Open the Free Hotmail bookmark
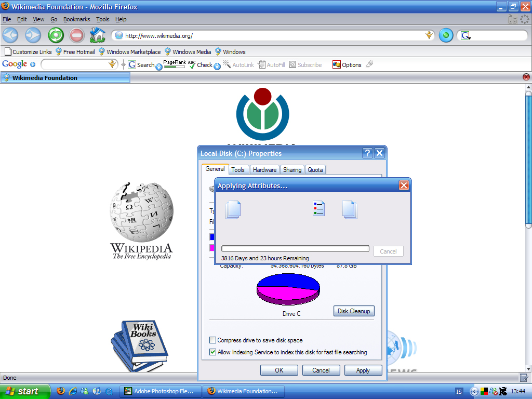Viewport: 532px width, 399px height. [75, 52]
